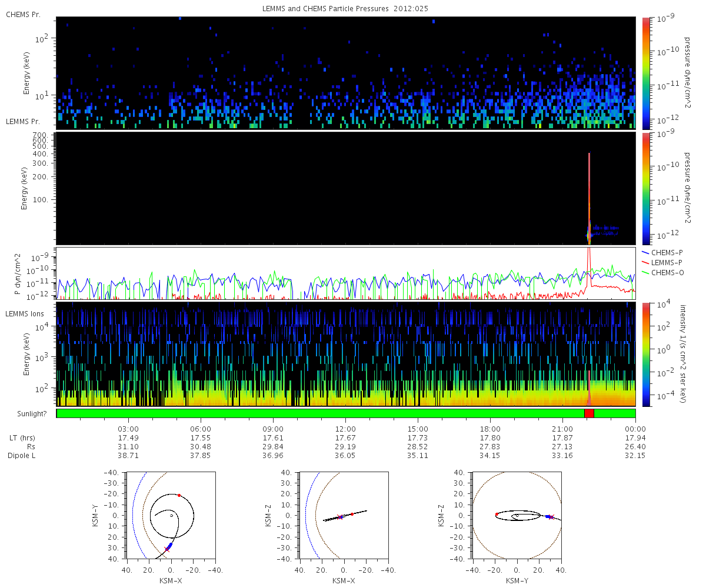Click the CHEMS Pr. panel label
Screen dimensions: 706x588
pyautogui.click(x=23, y=14)
